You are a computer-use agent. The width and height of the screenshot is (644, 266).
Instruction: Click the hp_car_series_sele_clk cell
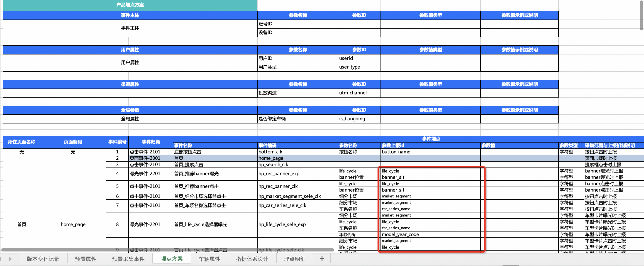point(298,206)
